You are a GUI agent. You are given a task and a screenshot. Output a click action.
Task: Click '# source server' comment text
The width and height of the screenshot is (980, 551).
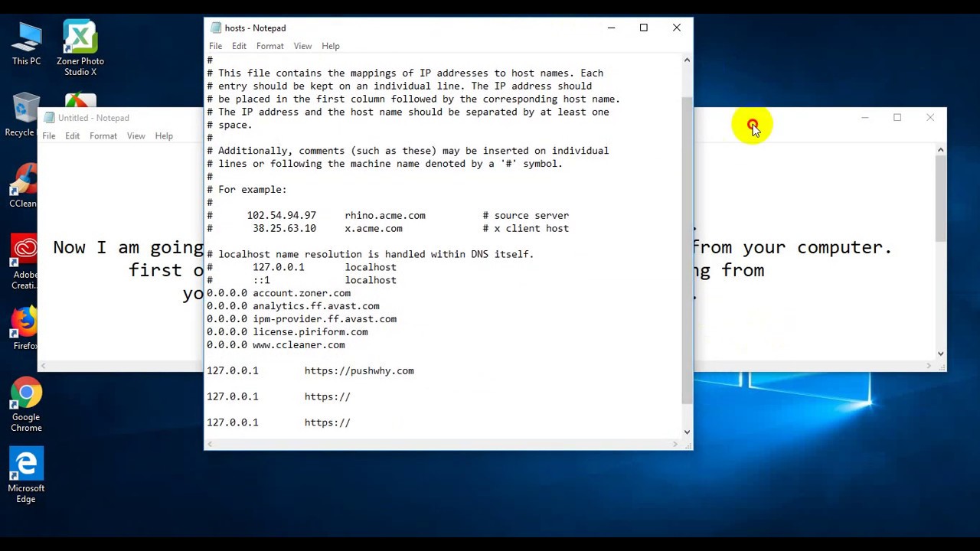coord(526,216)
